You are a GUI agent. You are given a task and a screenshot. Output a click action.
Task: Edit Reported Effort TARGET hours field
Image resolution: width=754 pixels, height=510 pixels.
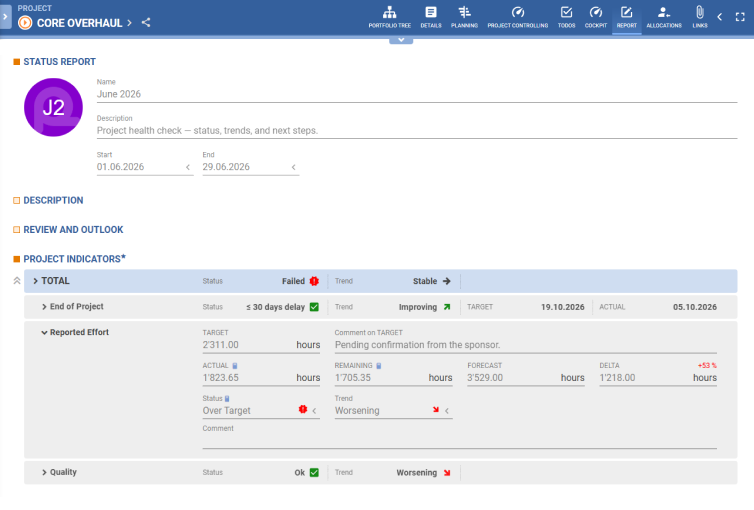(x=261, y=345)
